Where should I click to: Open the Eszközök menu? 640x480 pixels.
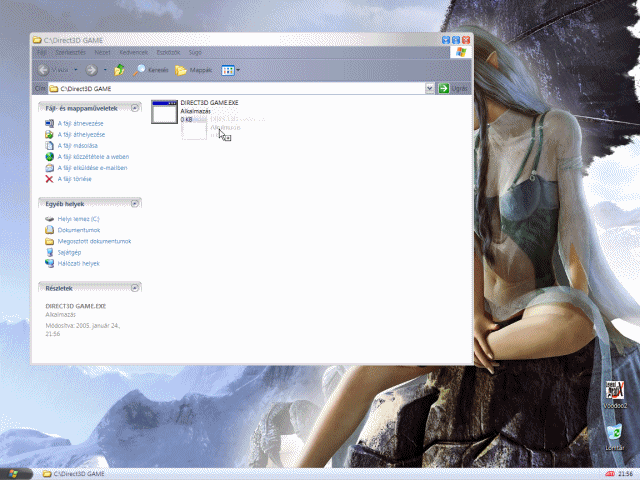168,52
